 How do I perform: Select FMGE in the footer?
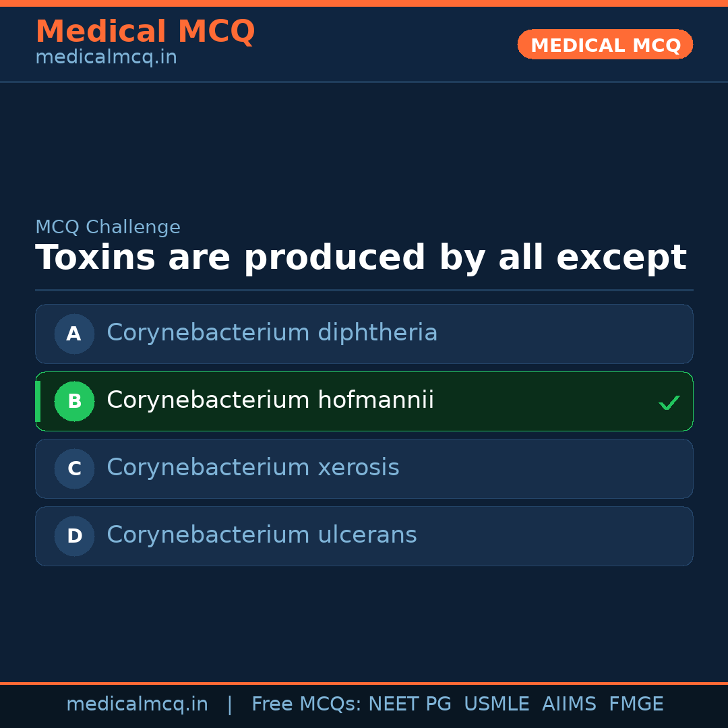point(636,704)
